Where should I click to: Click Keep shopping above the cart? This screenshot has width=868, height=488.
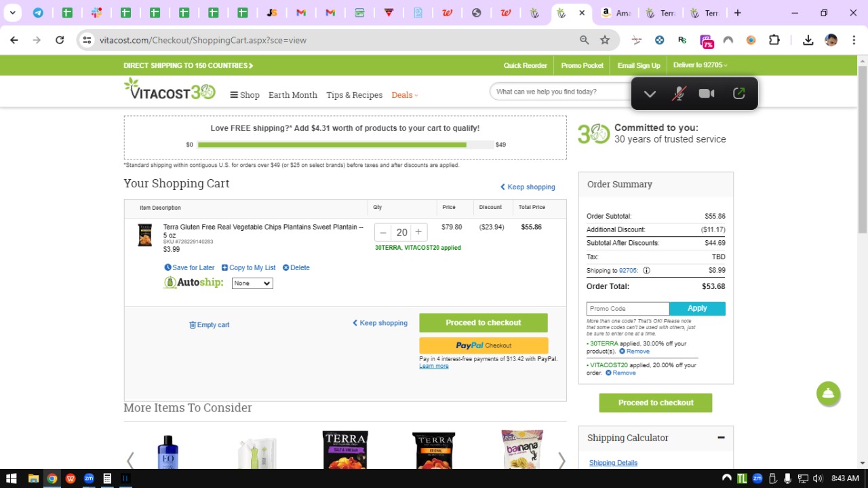pyautogui.click(x=528, y=187)
